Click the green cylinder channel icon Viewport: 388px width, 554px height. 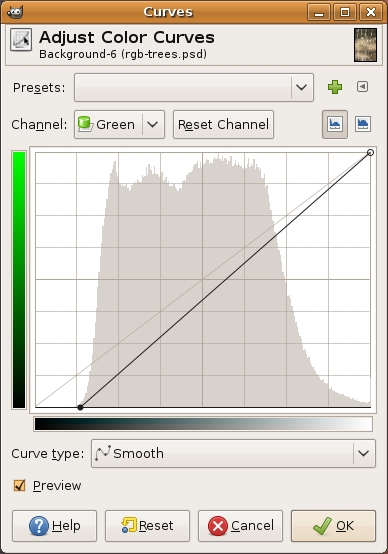[85, 124]
